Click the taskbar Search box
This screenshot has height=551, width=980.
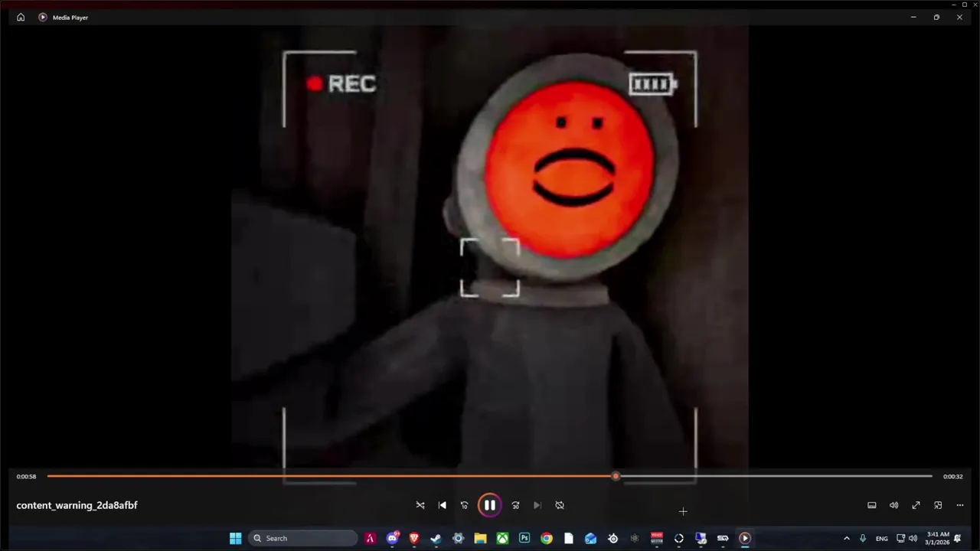click(304, 538)
